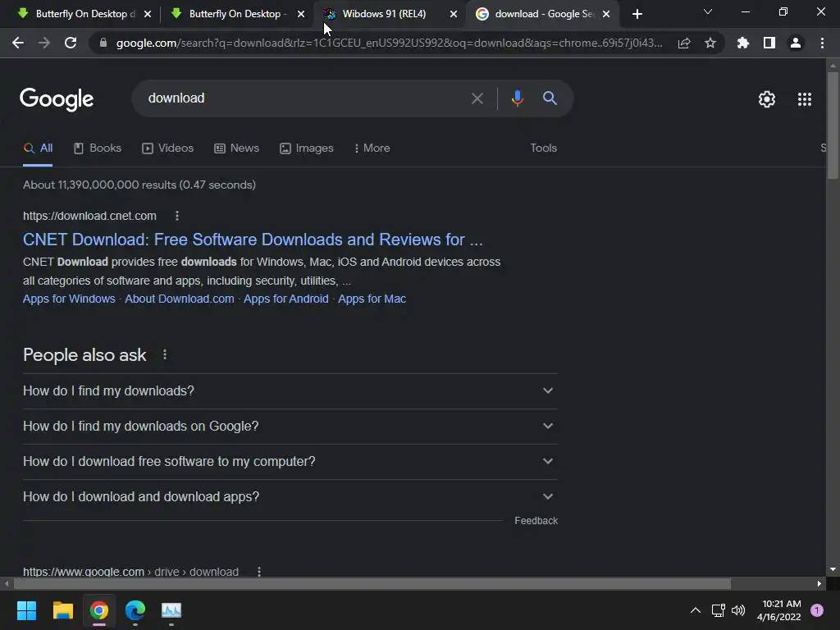View site security lock info

click(x=103, y=43)
